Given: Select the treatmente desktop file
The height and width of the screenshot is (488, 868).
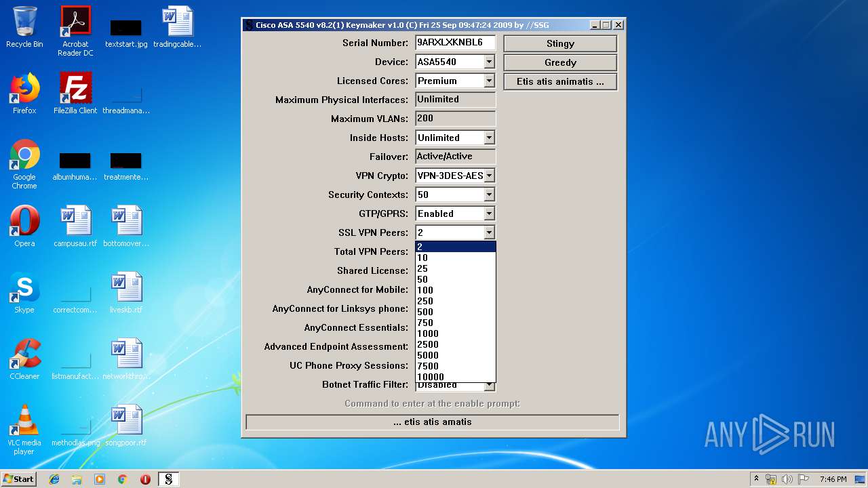Looking at the screenshot, I should [126, 167].
